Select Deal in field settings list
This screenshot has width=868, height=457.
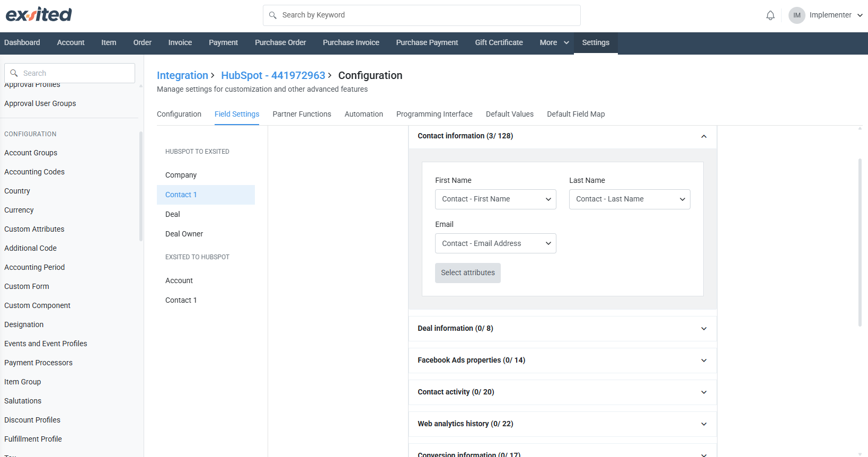pyautogui.click(x=206, y=214)
